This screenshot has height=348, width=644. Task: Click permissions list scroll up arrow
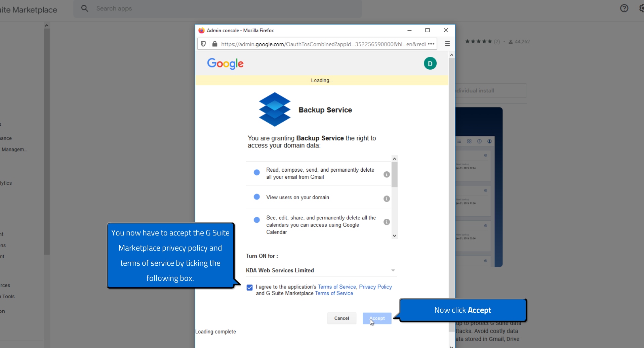click(395, 159)
